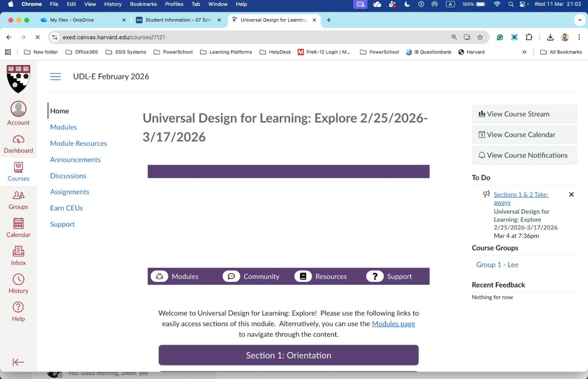Viewport: 588px width, 379px height.
Task: Click the zoom magnifier icon in address bar
Action: (x=454, y=37)
